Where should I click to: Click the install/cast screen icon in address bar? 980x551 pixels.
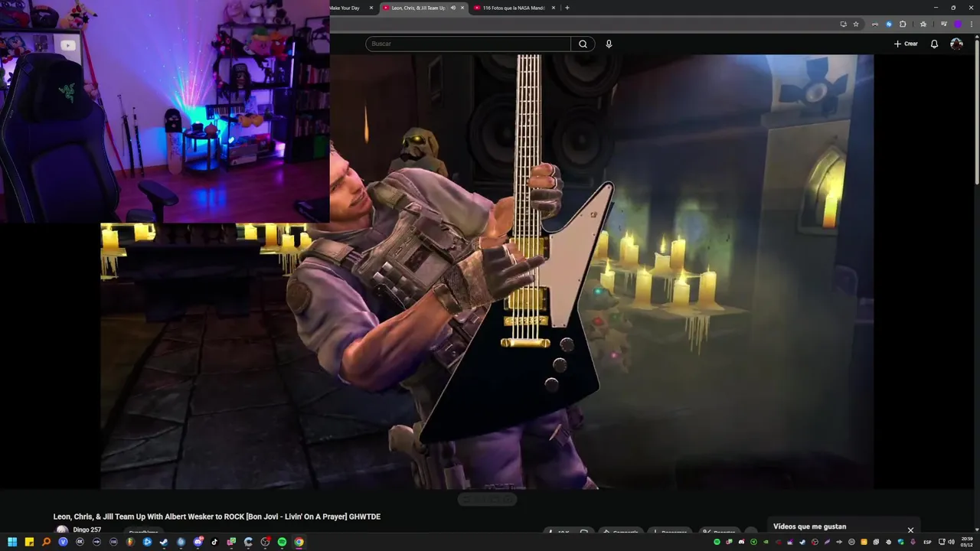point(844,24)
